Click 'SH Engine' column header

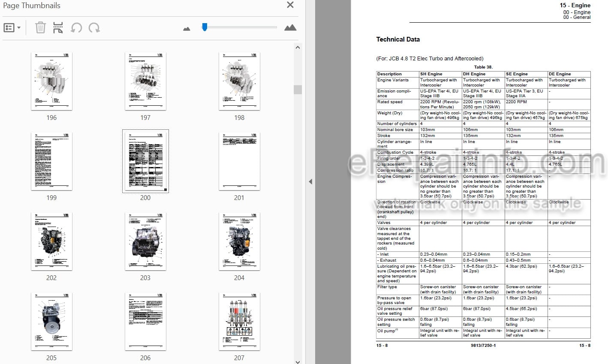(431, 74)
